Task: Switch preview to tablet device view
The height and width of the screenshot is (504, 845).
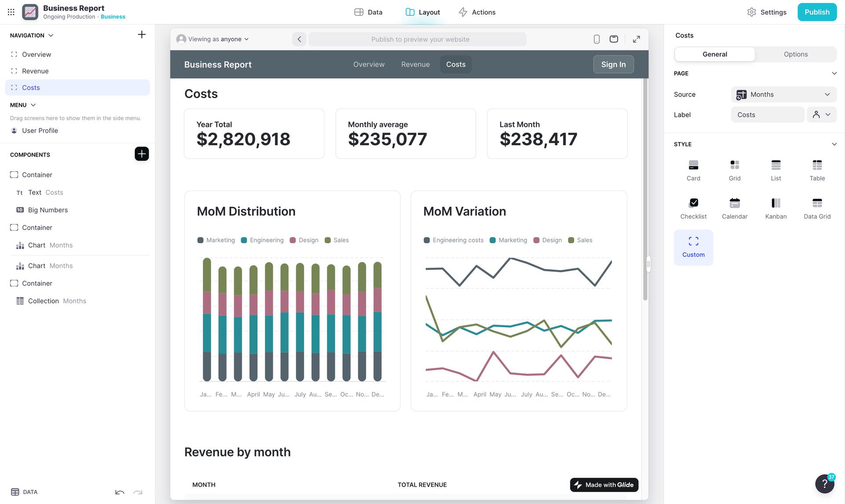Action: (614, 39)
